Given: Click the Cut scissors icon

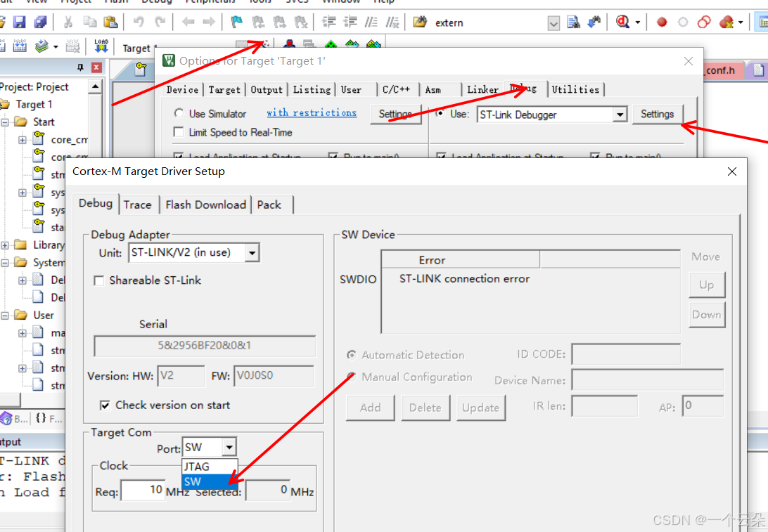Looking at the screenshot, I should click(68, 22).
